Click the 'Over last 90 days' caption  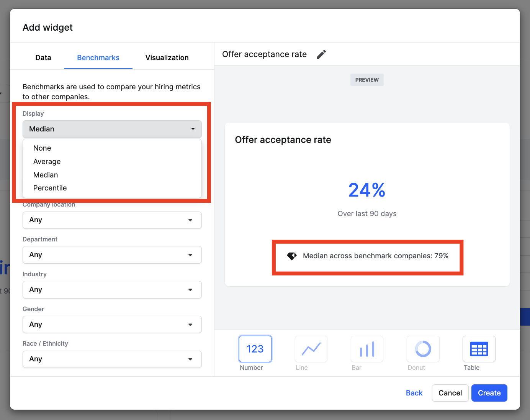tap(367, 214)
